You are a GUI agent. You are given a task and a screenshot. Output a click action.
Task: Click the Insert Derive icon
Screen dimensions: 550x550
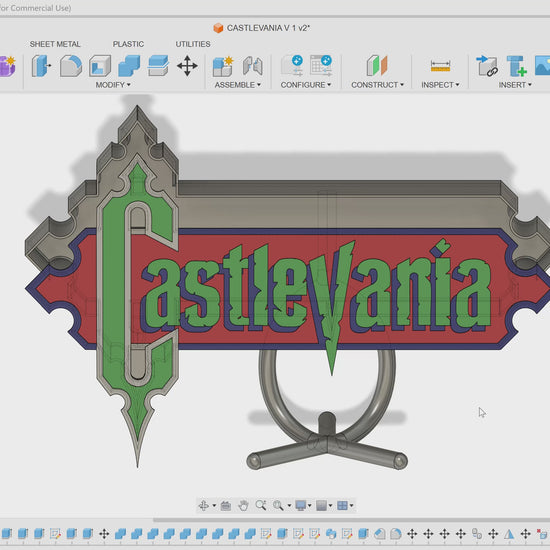tap(487, 66)
